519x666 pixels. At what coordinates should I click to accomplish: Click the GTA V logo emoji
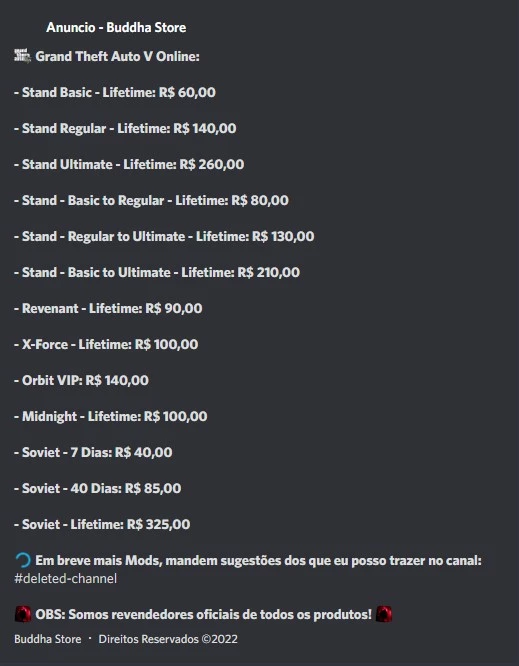tap(22, 56)
